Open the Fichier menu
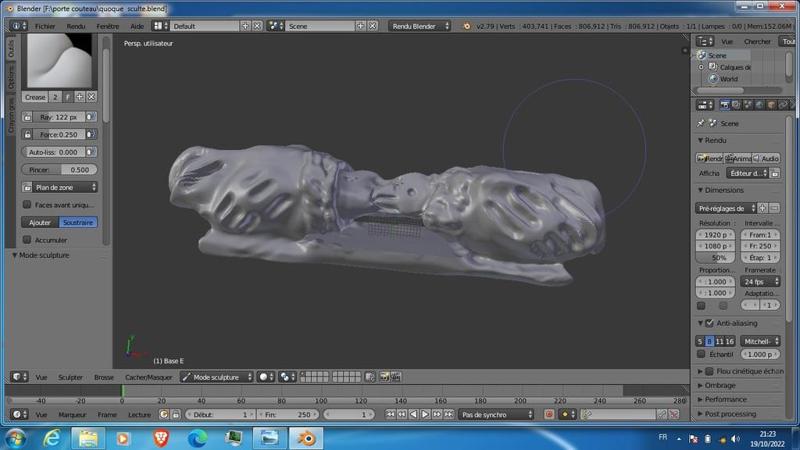800x450 pixels. [x=45, y=26]
